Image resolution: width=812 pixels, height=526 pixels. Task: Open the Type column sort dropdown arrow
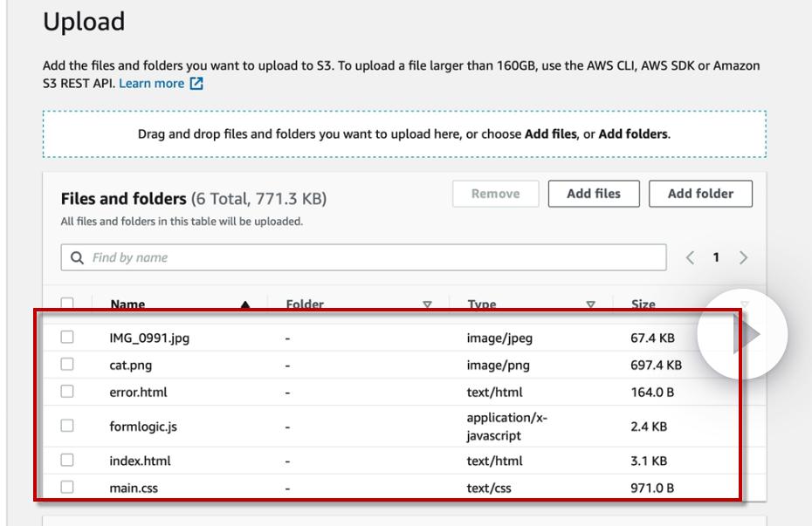point(591,305)
